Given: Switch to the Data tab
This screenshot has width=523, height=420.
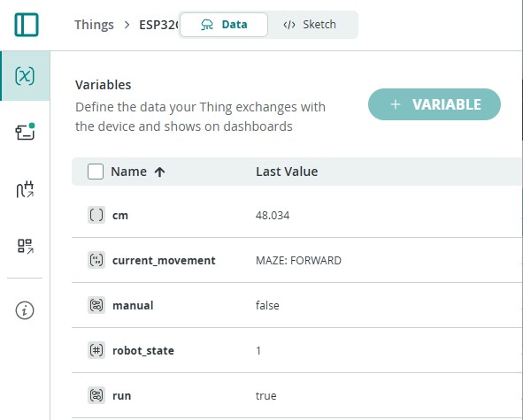Looking at the screenshot, I should tap(224, 25).
